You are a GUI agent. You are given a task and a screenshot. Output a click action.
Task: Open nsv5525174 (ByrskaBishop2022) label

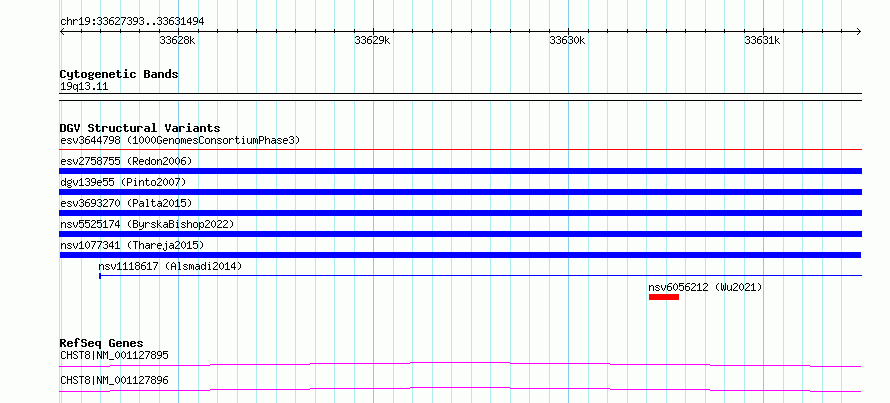click(147, 224)
